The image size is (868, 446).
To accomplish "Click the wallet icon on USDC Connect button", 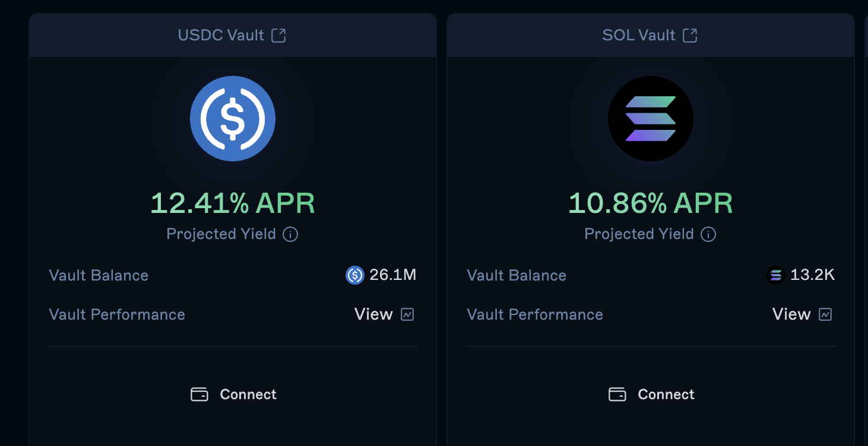I will point(200,394).
